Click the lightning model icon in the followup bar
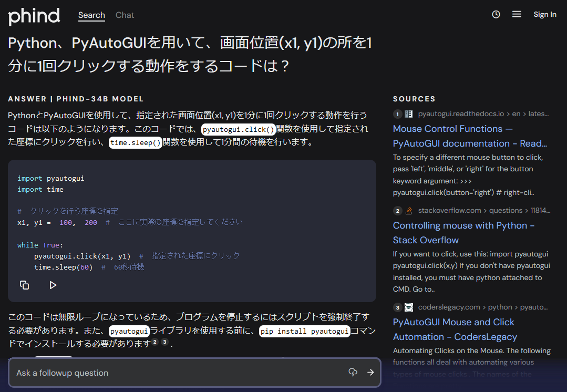 [x=353, y=373]
